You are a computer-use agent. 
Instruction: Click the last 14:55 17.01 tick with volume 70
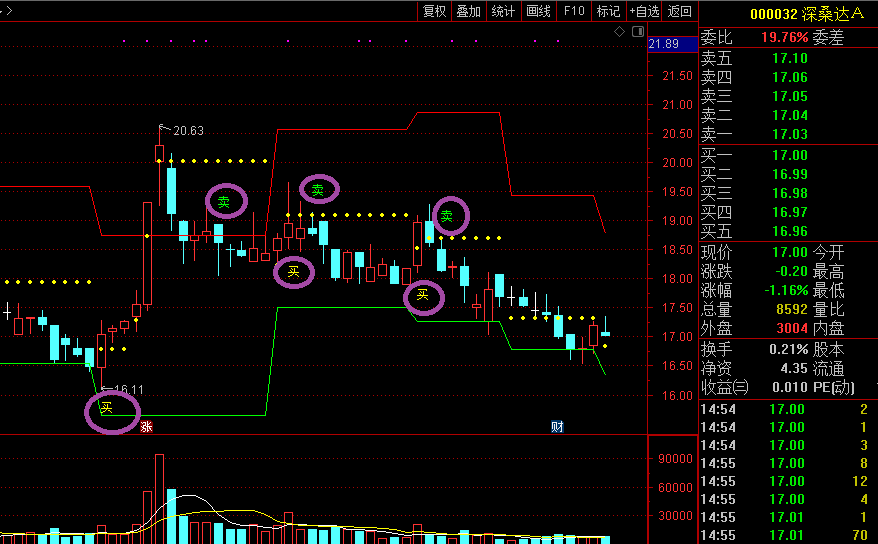[784, 535]
